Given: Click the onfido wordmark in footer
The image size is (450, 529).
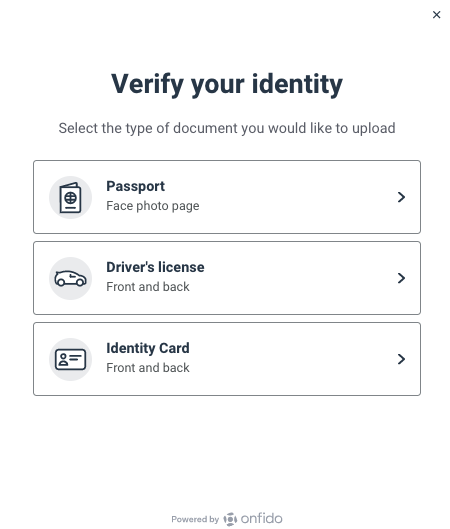Looking at the screenshot, I should [x=261, y=518].
